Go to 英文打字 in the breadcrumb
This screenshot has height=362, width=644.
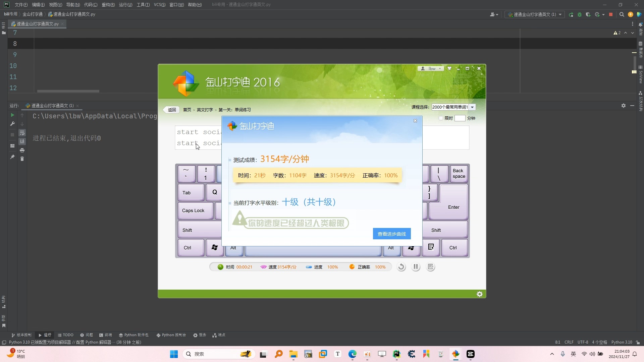pos(205,110)
